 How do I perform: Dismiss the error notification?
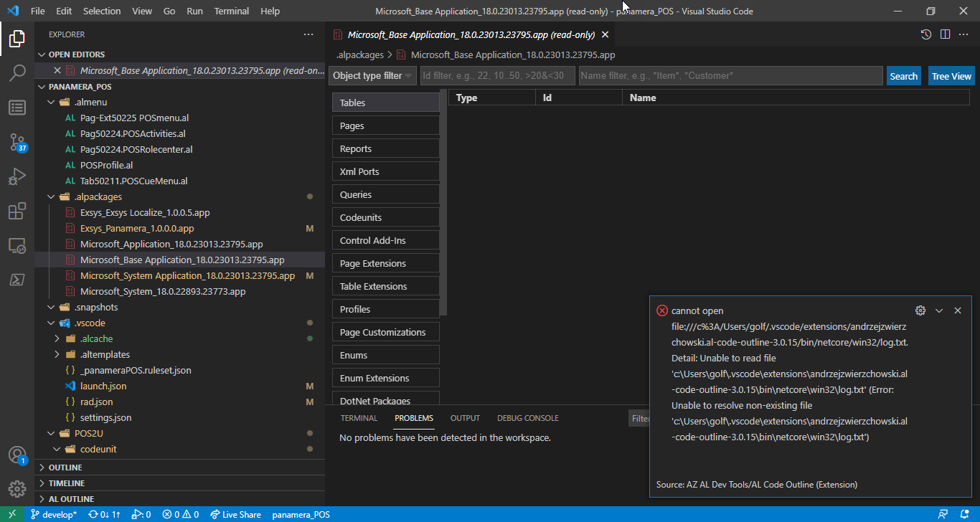coord(958,310)
